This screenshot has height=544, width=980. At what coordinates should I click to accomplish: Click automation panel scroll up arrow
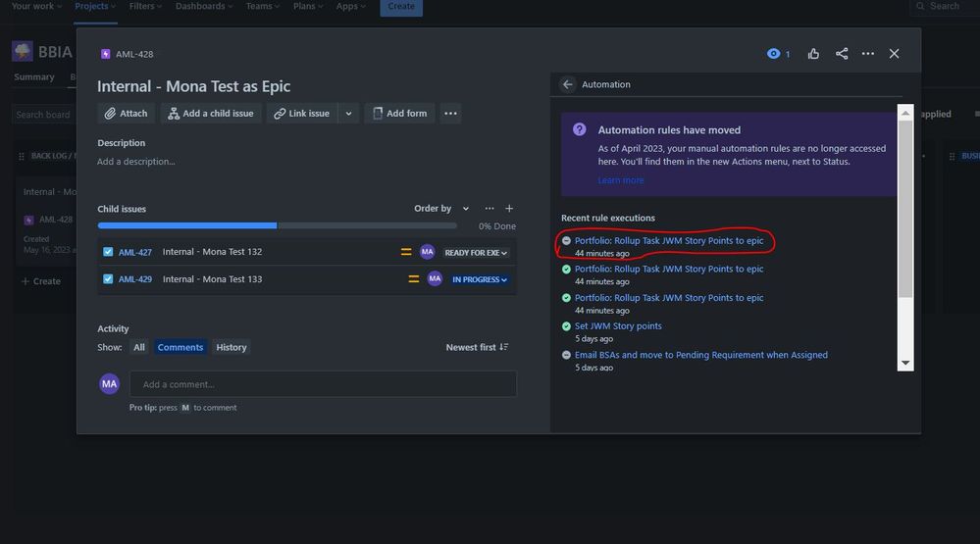click(905, 113)
